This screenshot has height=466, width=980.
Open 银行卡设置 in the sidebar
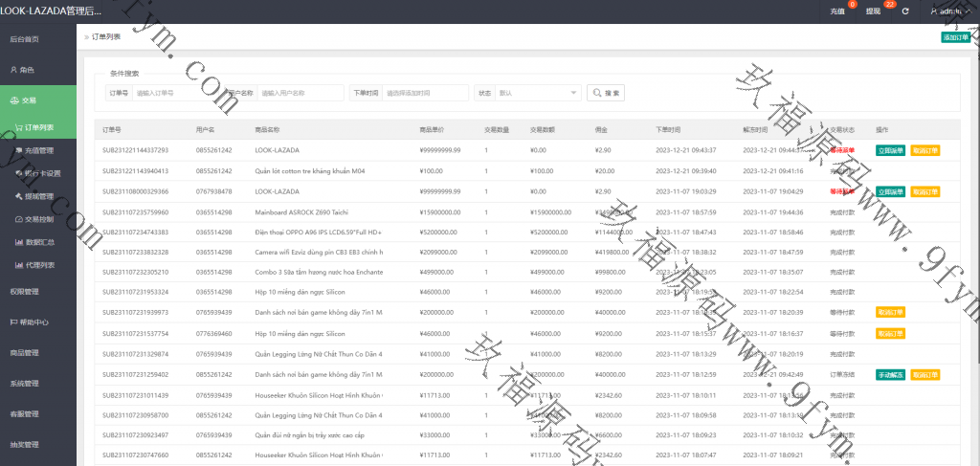(39, 173)
